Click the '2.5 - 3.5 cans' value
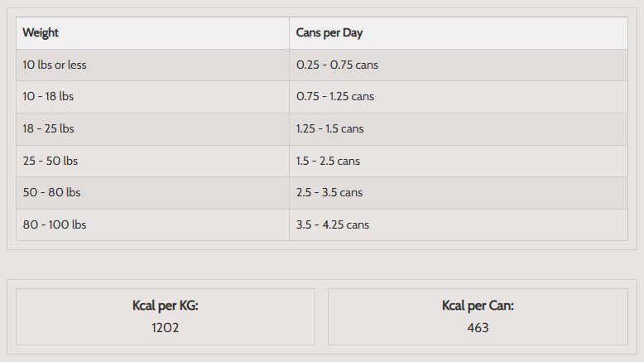This screenshot has height=362, width=644. 329,192
